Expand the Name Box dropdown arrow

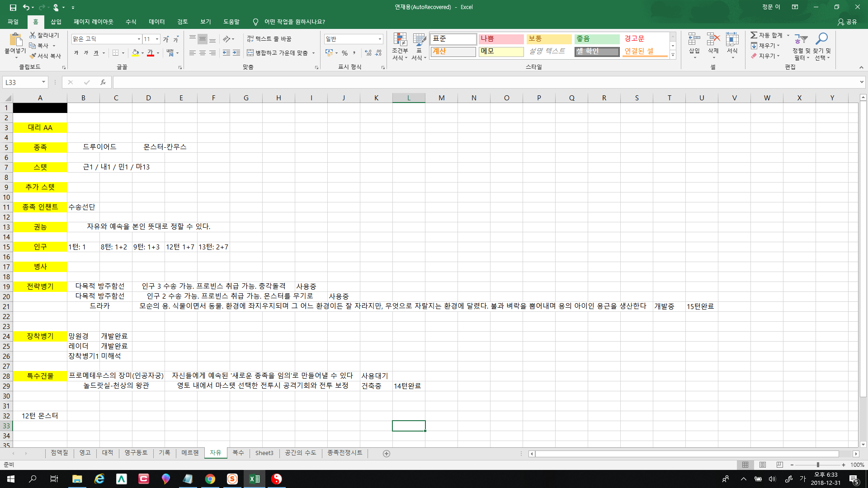coord(43,82)
